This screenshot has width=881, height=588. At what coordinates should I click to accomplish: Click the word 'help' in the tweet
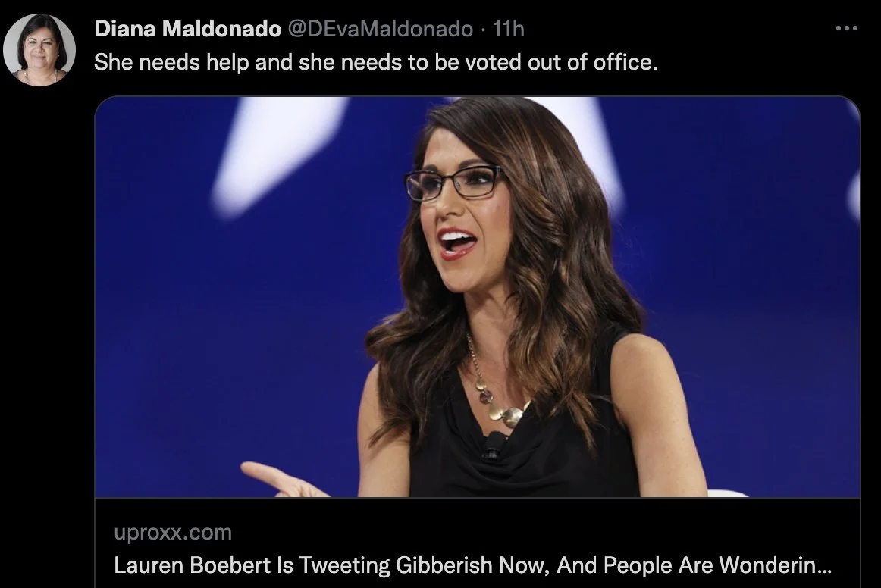227,62
